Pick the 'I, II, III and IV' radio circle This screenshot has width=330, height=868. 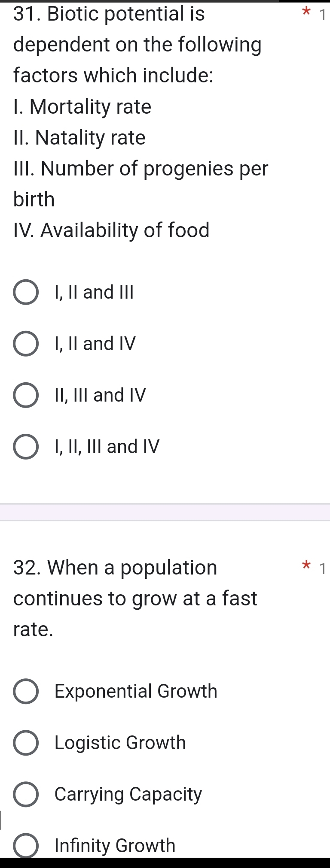click(x=26, y=447)
